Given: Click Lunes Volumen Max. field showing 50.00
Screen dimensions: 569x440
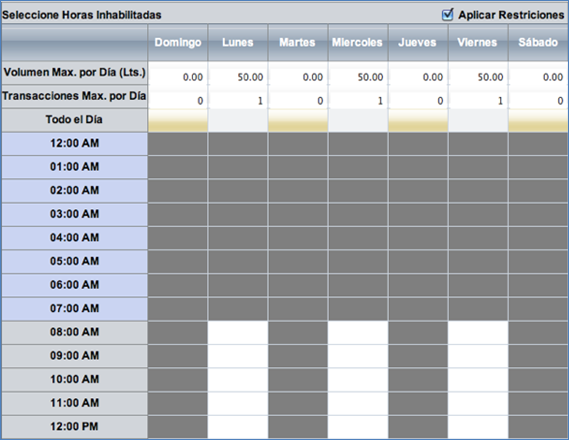Looking at the screenshot, I should (238, 77).
